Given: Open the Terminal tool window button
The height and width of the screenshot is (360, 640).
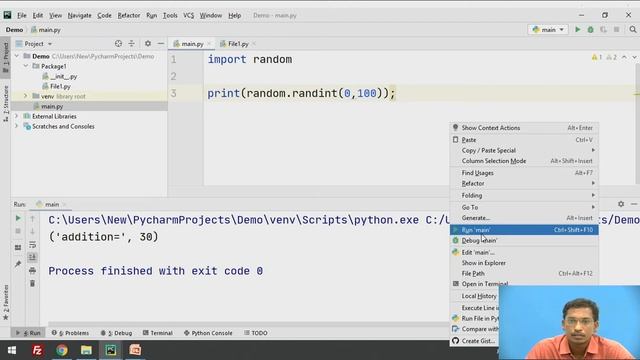Looking at the screenshot, I should click(158, 333).
